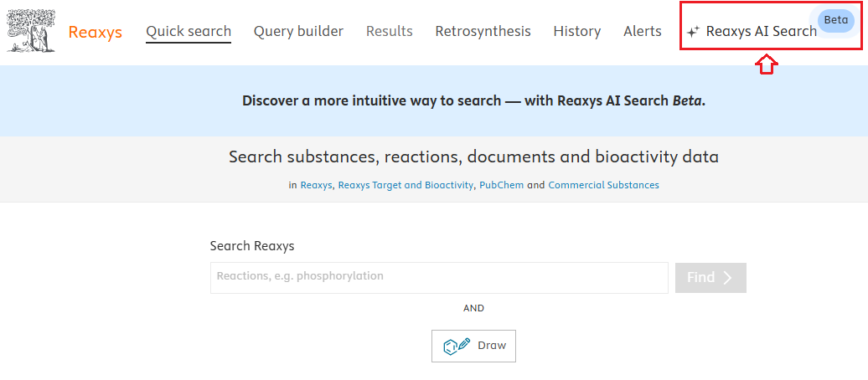Screen dimensions: 868x380
Task: Click the 'Search substances, reactions, documents' heading
Action: pyautogui.click(x=474, y=157)
